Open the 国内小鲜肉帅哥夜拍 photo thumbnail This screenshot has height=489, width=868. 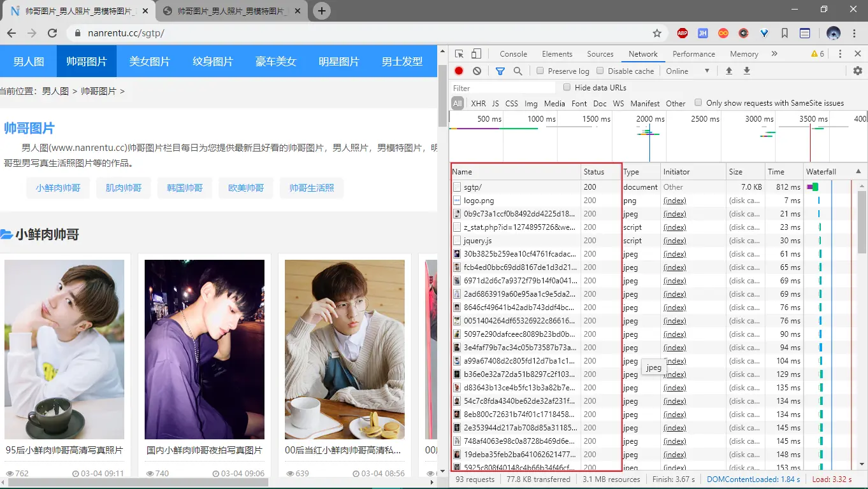(205, 350)
